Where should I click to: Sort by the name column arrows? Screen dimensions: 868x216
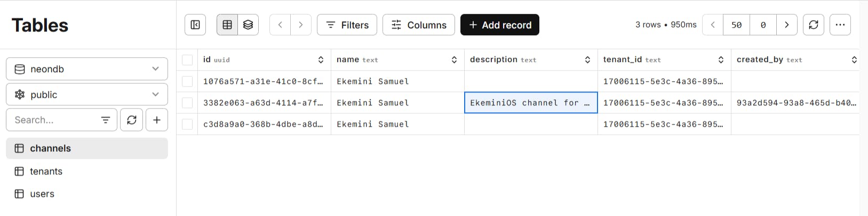[454, 60]
